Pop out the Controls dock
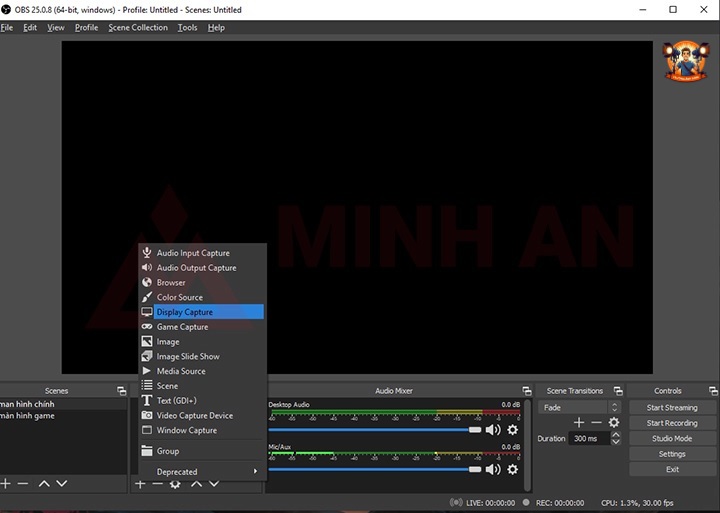 tap(713, 391)
